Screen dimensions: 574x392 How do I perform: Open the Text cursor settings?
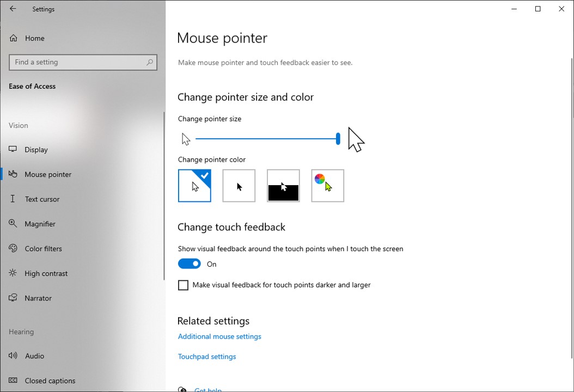42,199
